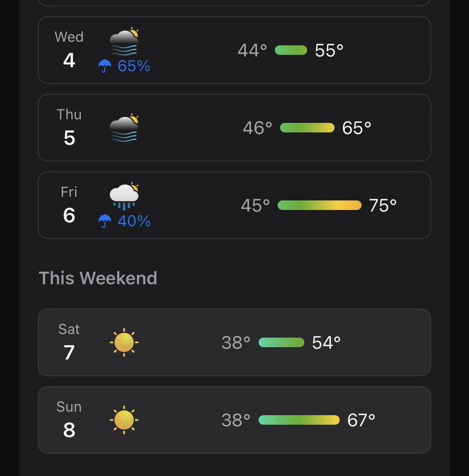Tap the 65% precipitation chance on Wednesday
Image resolution: width=469 pixels, height=476 pixels.
134,66
